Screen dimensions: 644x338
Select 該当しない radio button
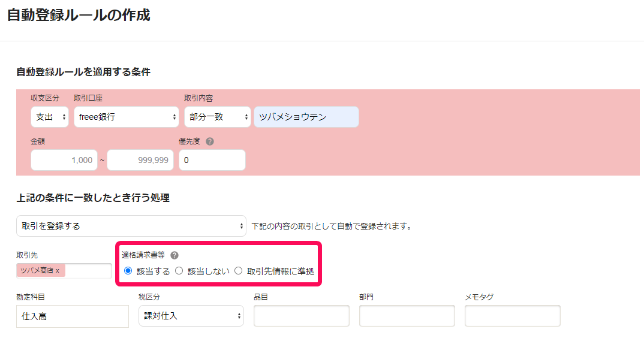[179, 271]
